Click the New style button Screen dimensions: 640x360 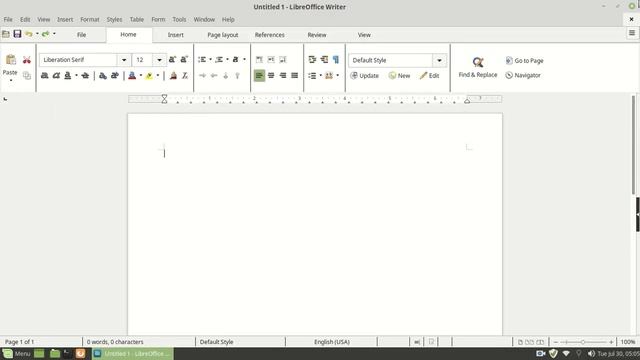click(x=399, y=76)
